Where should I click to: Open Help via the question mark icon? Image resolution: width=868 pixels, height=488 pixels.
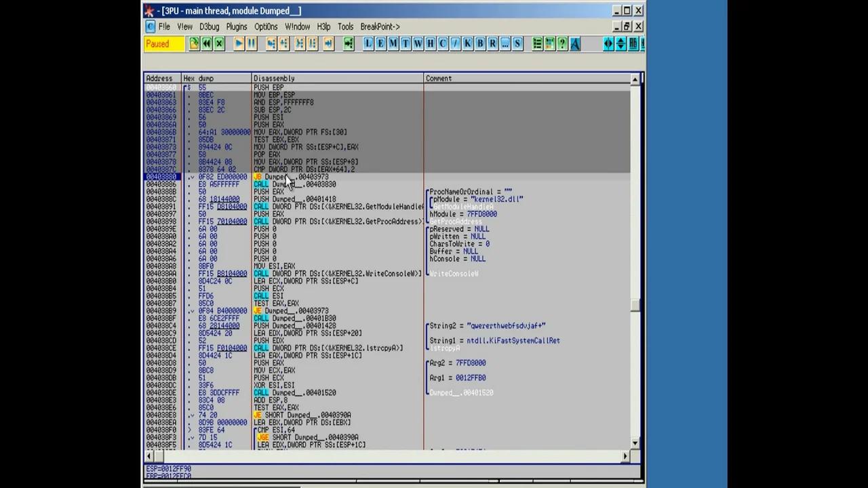click(x=562, y=43)
